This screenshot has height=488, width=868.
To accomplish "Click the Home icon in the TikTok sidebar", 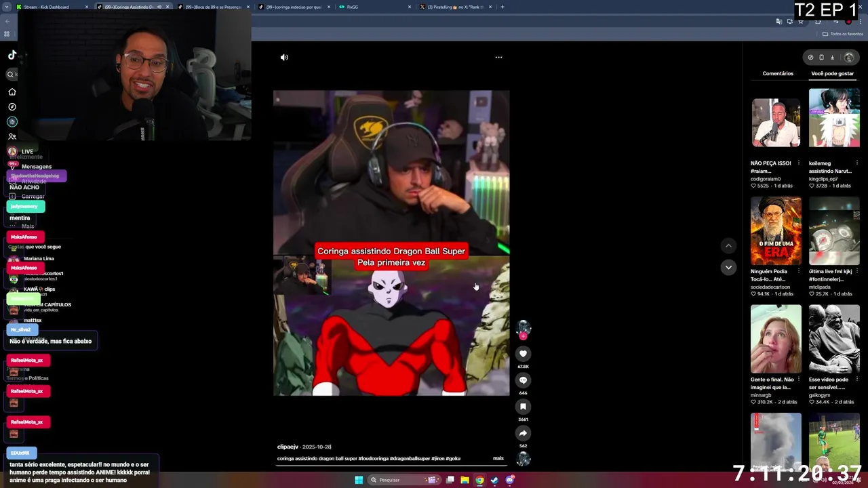I will pos(12,92).
